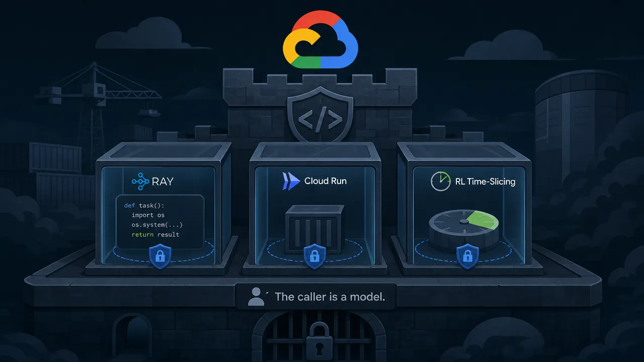Click the "import os" code line
This screenshot has height=362, width=644.
148,215
